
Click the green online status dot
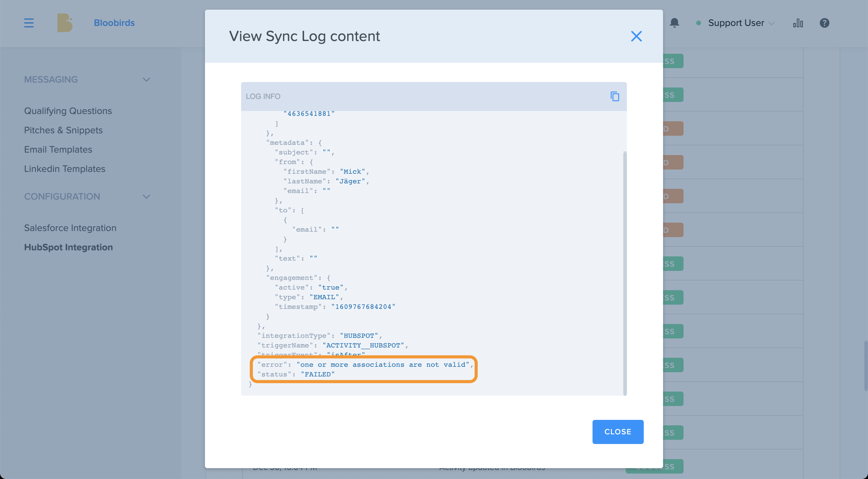[699, 23]
